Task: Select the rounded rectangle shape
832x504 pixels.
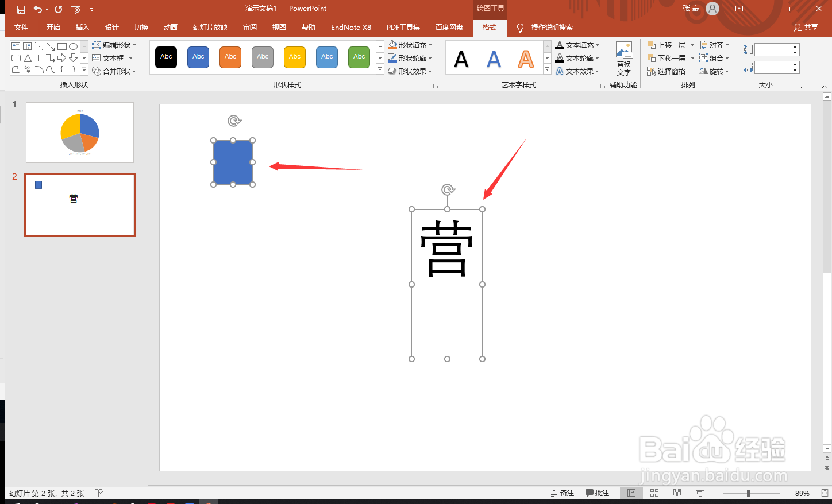Action: (16, 58)
